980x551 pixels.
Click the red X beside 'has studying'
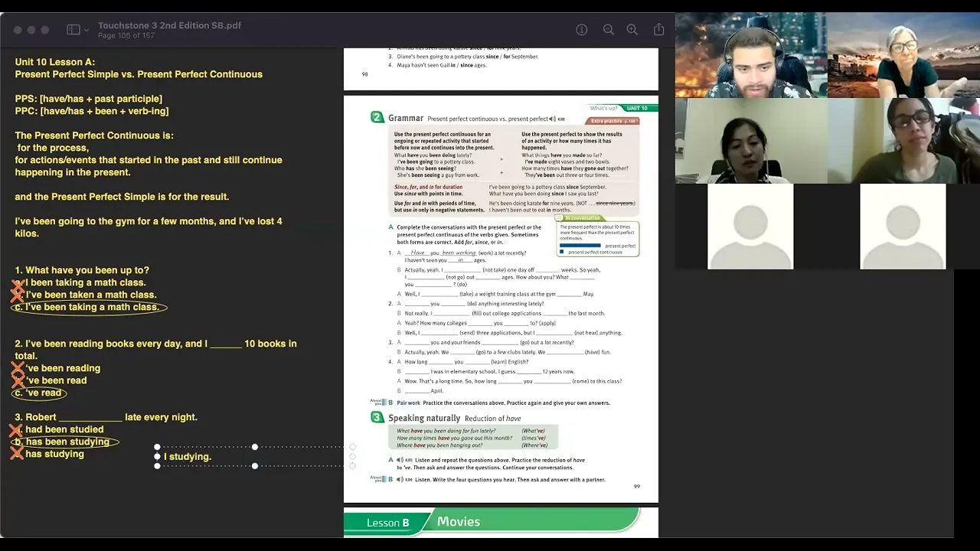[x=17, y=453]
